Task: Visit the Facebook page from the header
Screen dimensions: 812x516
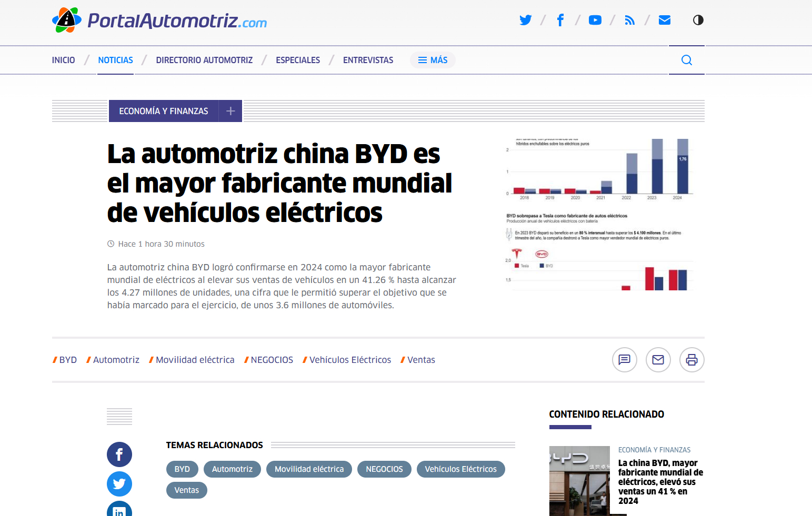Action: pos(560,21)
